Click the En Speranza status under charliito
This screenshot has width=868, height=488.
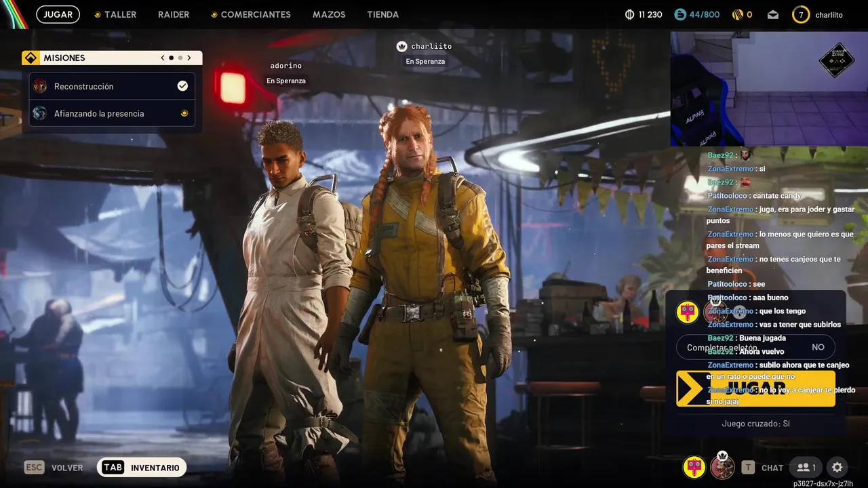click(425, 61)
